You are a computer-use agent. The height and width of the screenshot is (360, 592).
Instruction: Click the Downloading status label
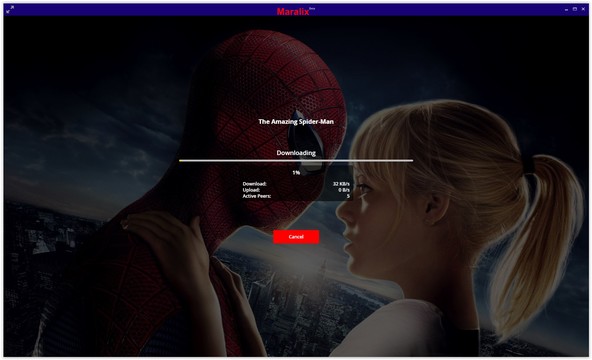tap(296, 153)
